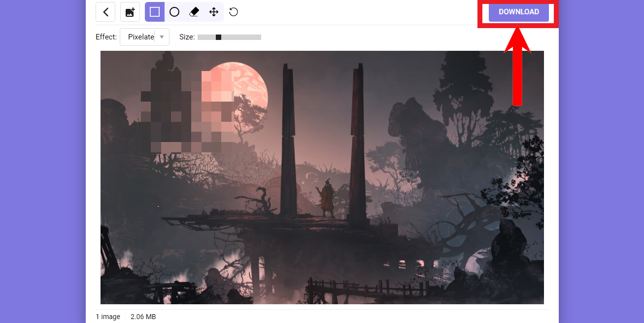Click the '1 image' status text
Viewport: 644px width, 323px height.
[108, 317]
